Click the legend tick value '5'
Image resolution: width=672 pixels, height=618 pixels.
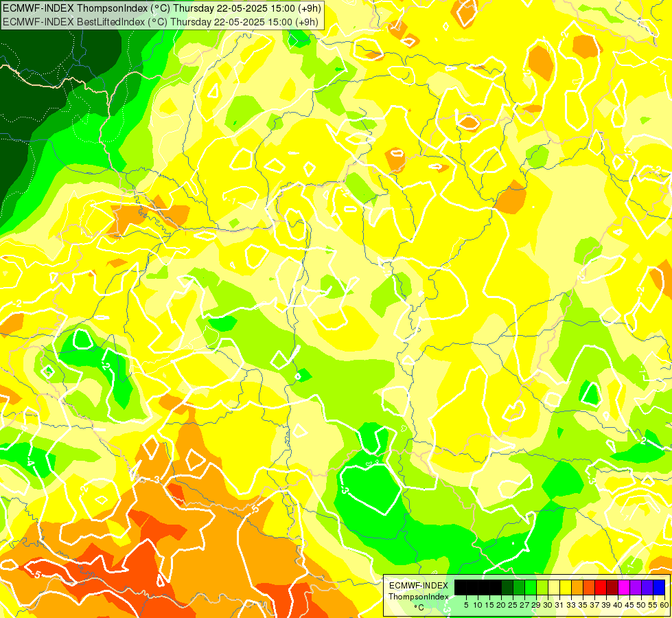pos(466,605)
